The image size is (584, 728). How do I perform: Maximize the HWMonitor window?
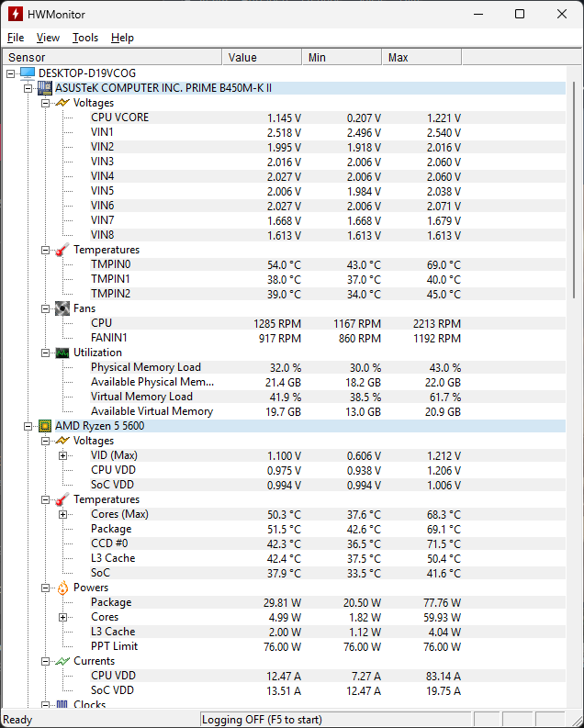(x=520, y=14)
